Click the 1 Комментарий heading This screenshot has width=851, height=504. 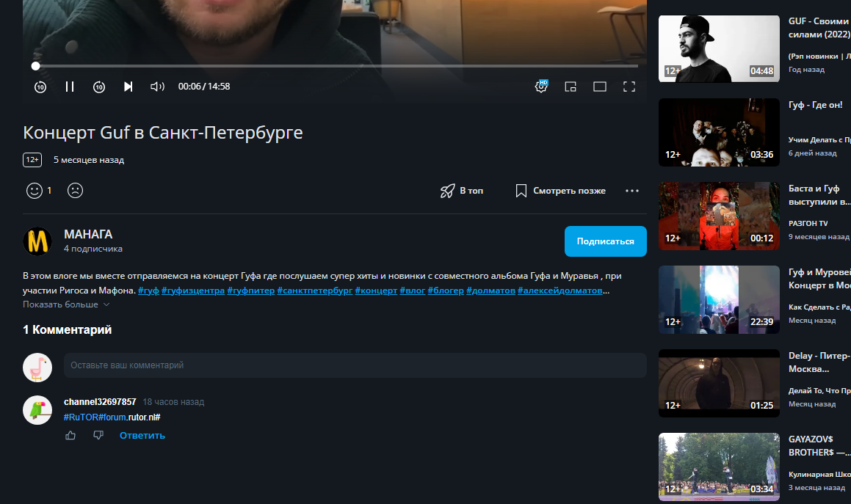pyautogui.click(x=68, y=330)
